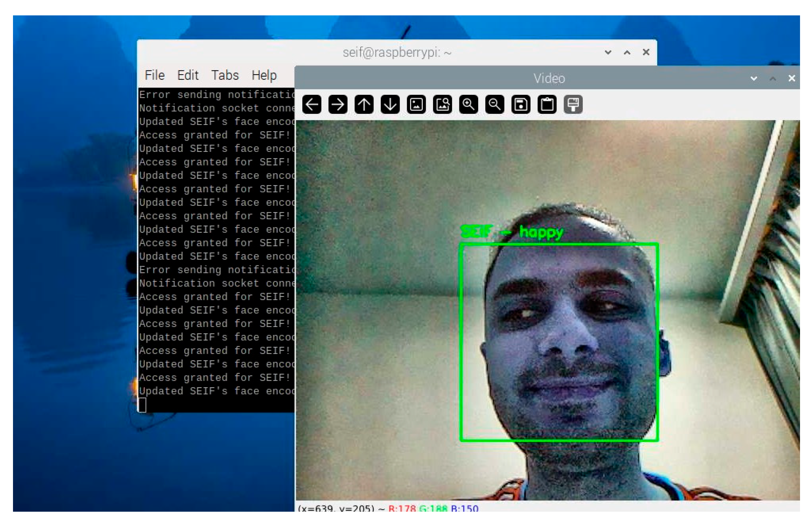The image size is (812, 524).
Task: Minimize the terminal window using its chevron
Action: [x=608, y=52]
